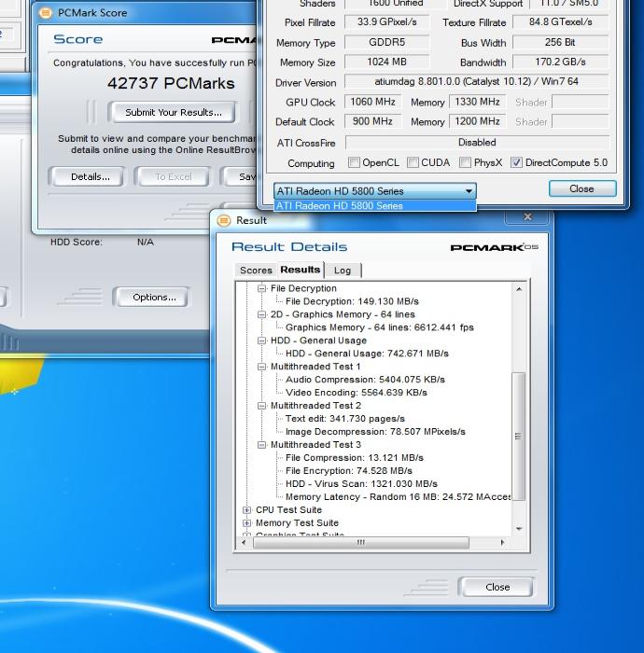Open the Details button in PCMark Score
644x653 pixels.
(x=90, y=176)
